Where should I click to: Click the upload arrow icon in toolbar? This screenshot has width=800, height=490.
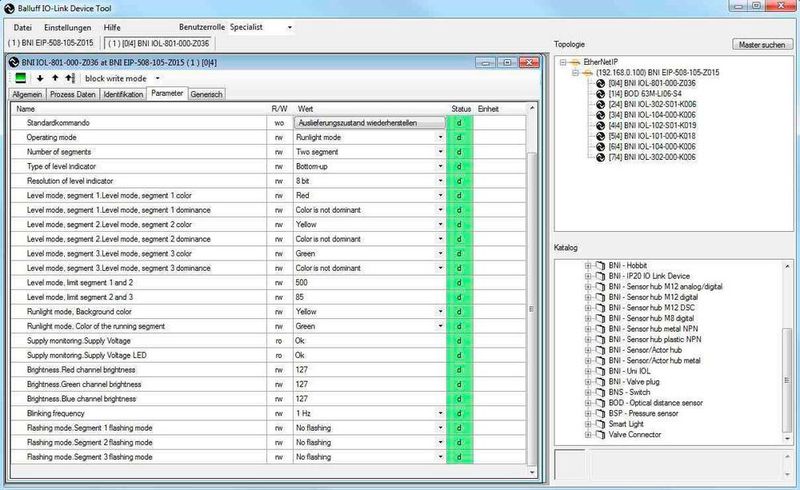tap(55, 79)
